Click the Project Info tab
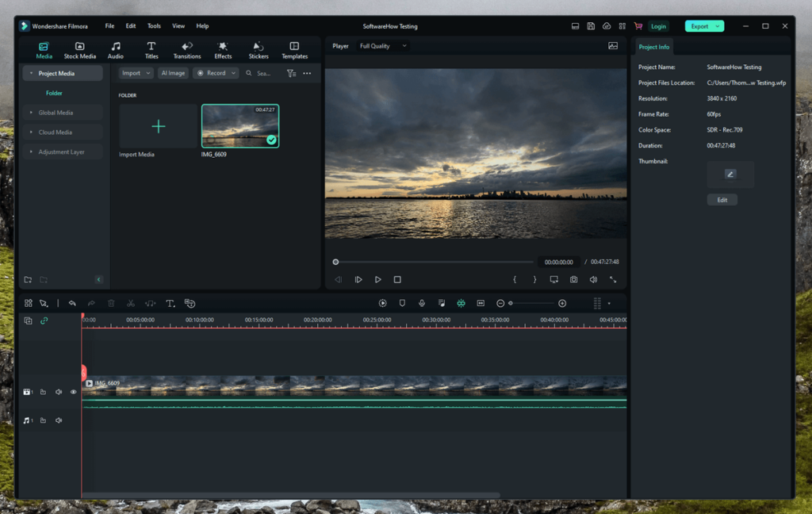Viewport: 812px width, 514px height. pos(653,47)
